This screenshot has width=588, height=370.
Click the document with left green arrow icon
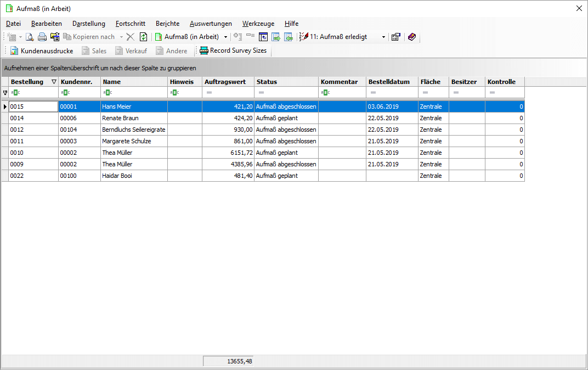[x=289, y=37]
